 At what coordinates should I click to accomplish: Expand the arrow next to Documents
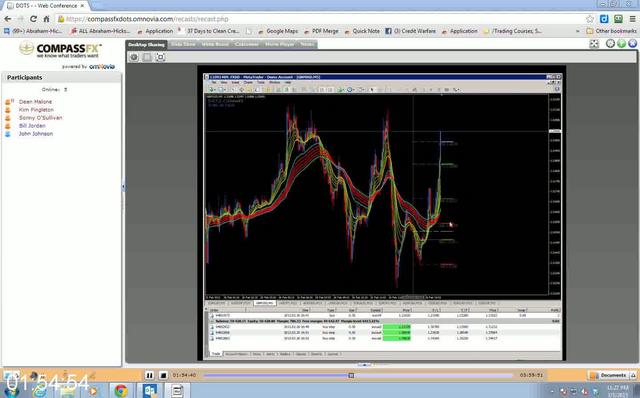(x=633, y=375)
